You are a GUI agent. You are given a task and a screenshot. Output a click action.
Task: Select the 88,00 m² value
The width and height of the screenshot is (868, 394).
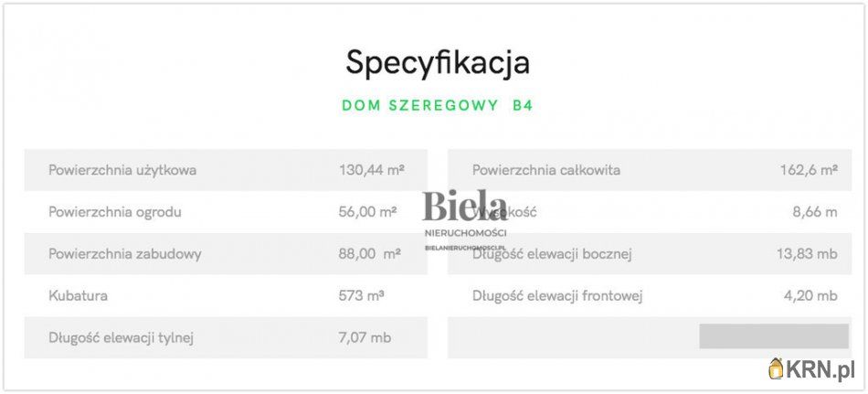click(x=369, y=254)
